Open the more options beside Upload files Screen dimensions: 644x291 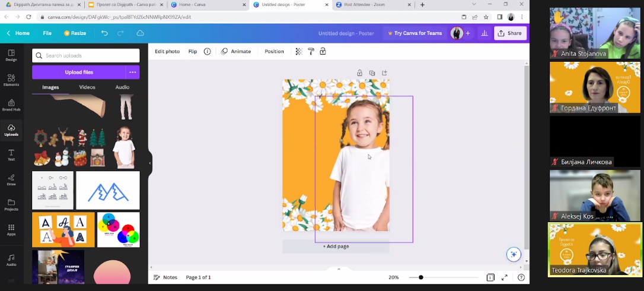point(133,72)
